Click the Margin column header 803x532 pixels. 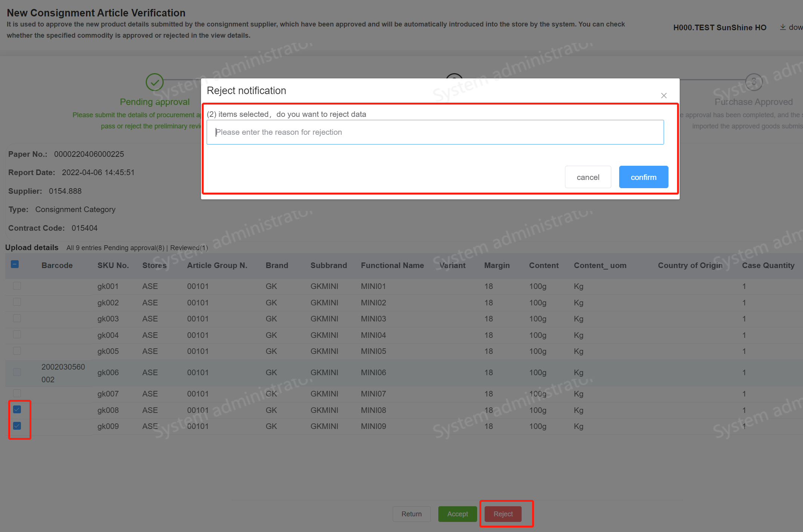[x=497, y=265]
